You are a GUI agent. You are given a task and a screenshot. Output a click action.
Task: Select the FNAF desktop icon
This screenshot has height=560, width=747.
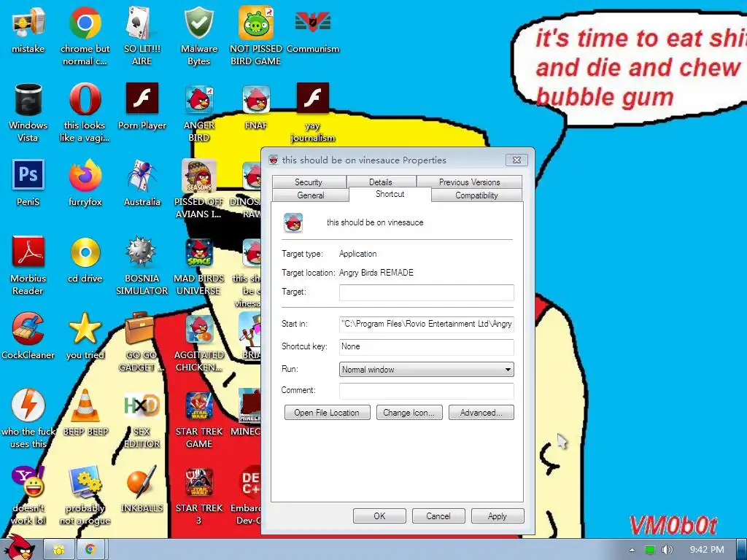point(256,106)
